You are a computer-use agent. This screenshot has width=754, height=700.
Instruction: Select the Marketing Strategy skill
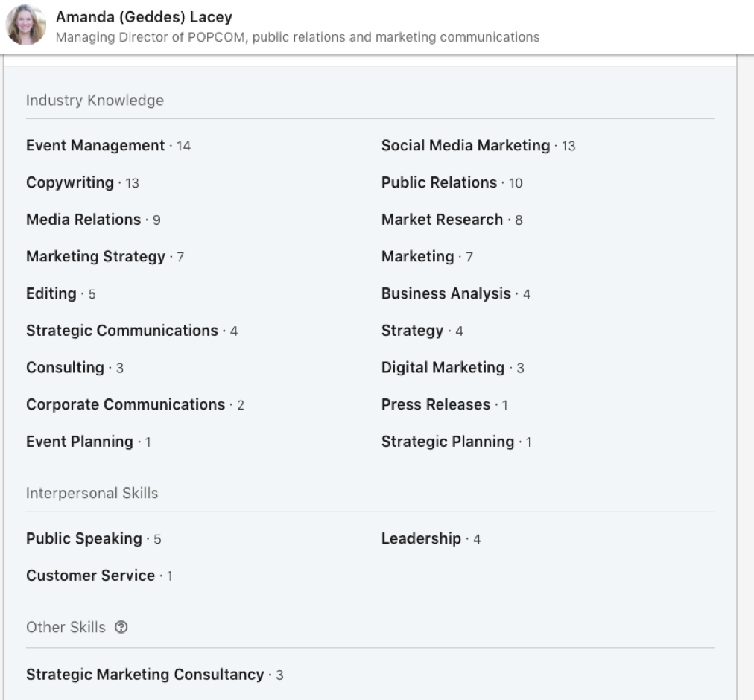[95, 257]
